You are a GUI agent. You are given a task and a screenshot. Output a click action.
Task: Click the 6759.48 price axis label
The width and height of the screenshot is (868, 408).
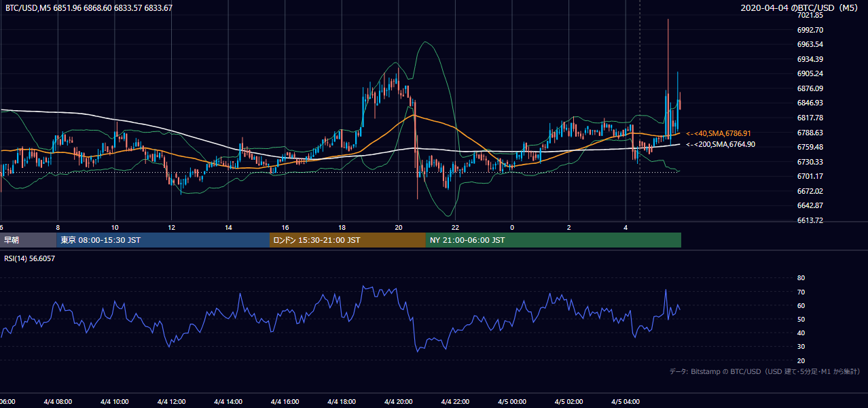[810, 147]
